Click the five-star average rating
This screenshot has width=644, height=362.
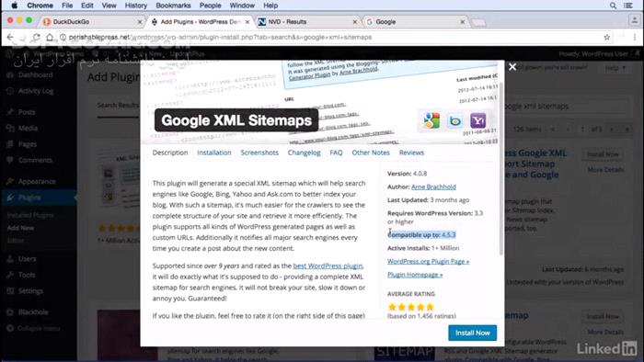click(410, 307)
